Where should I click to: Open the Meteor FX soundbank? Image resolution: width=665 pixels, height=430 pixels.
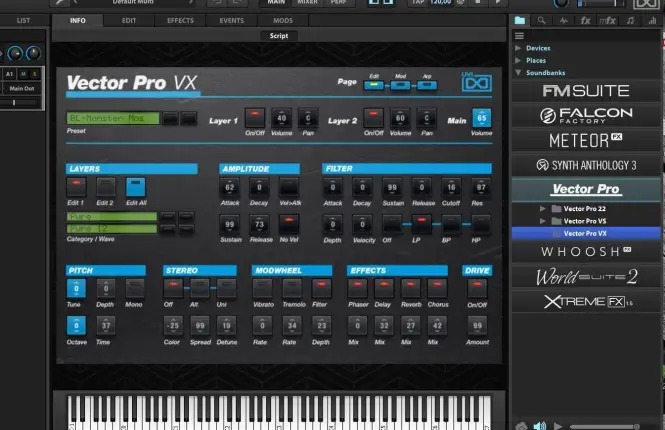587,140
